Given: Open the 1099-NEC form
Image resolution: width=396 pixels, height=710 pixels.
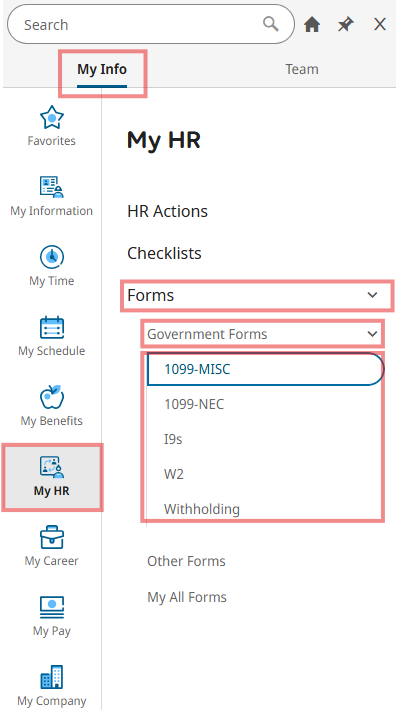Looking at the screenshot, I should (194, 404).
